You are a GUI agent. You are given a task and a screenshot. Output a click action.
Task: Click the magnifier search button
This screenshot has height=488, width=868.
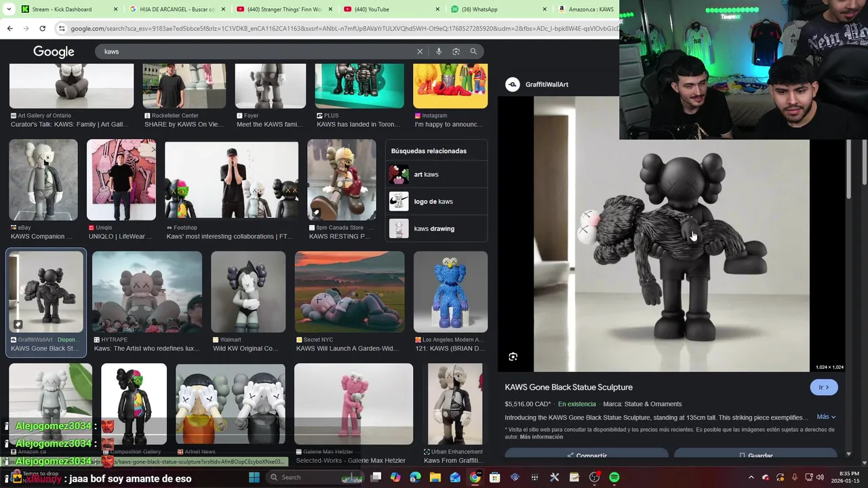click(x=473, y=52)
